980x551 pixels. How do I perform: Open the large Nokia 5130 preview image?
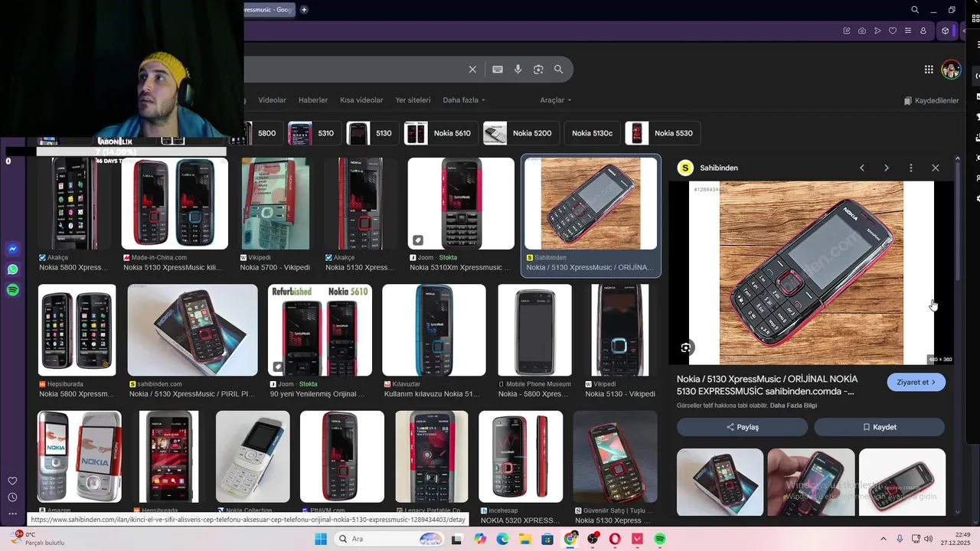point(812,273)
